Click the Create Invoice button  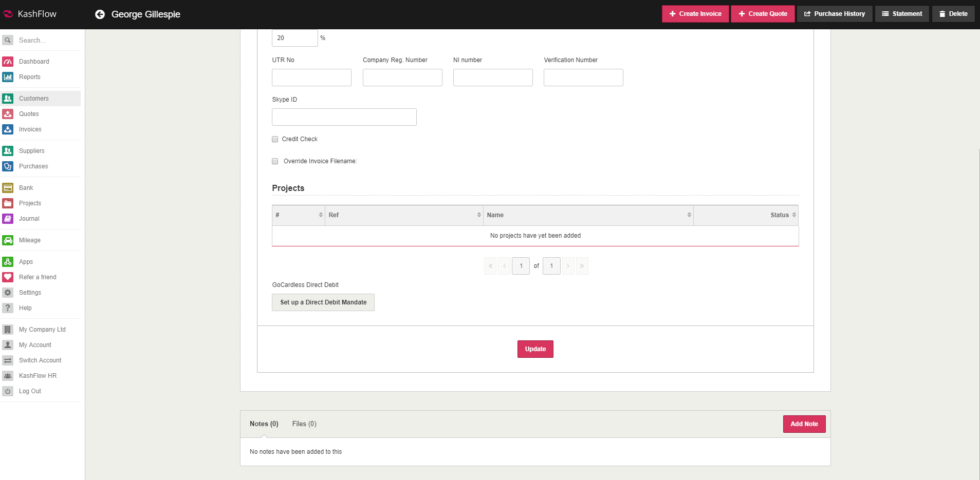click(x=695, y=14)
